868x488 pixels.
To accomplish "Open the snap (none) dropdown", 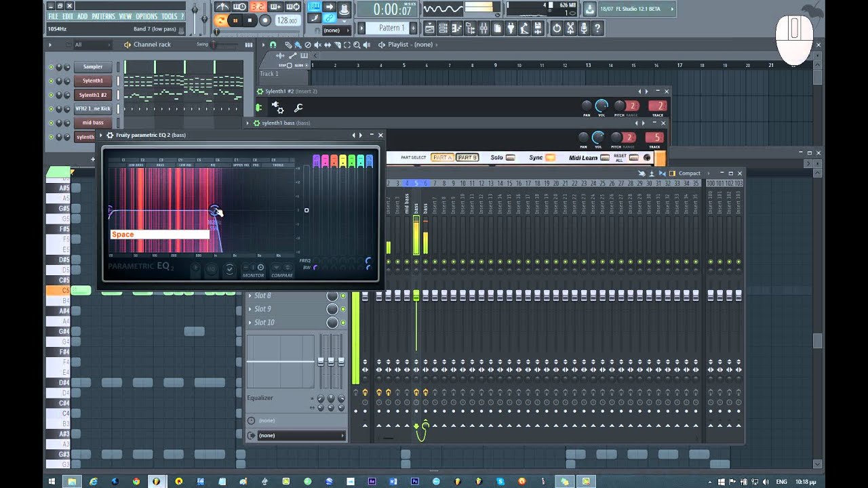I will tap(337, 30).
